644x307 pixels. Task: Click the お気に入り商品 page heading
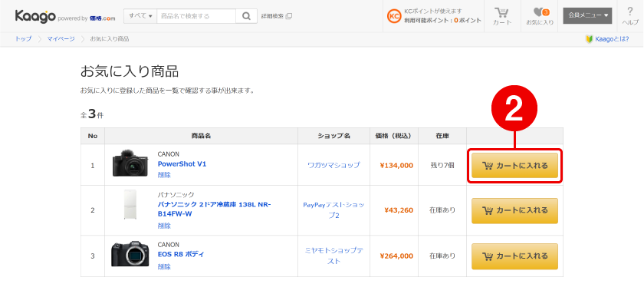pyautogui.click(x=130, y=71)
